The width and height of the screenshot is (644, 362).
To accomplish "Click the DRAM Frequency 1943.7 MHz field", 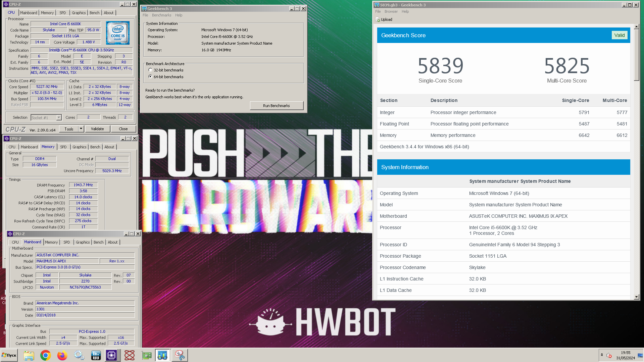I will tap(83, 185).
